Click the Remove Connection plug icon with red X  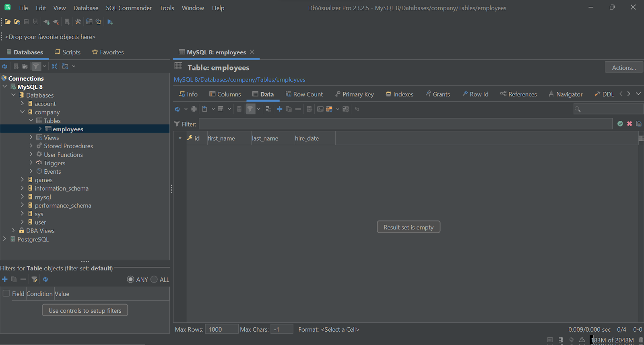pyautogui.click(x=56, y=22)
